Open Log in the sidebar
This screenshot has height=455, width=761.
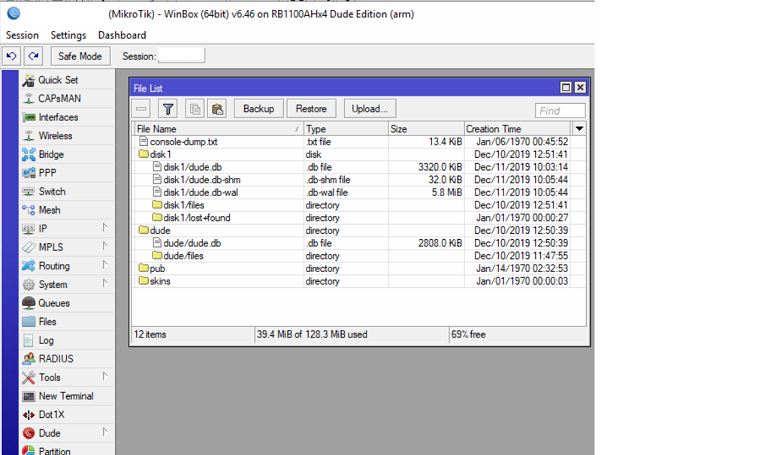(66, 341)
